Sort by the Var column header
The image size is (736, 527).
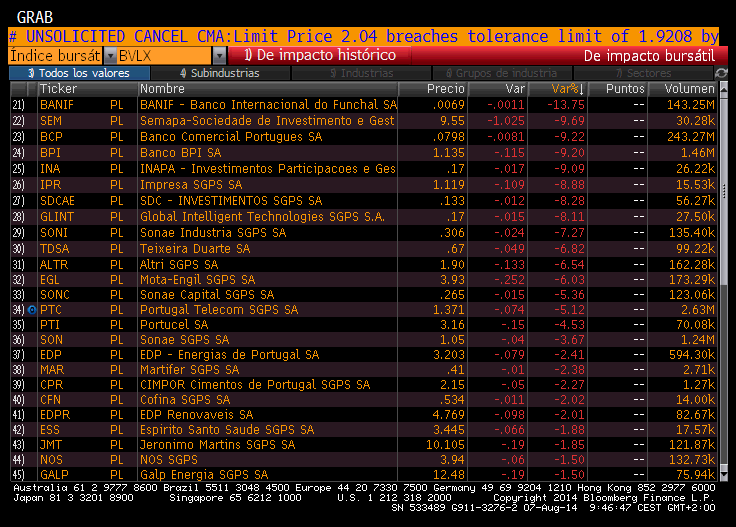[498, 89]
